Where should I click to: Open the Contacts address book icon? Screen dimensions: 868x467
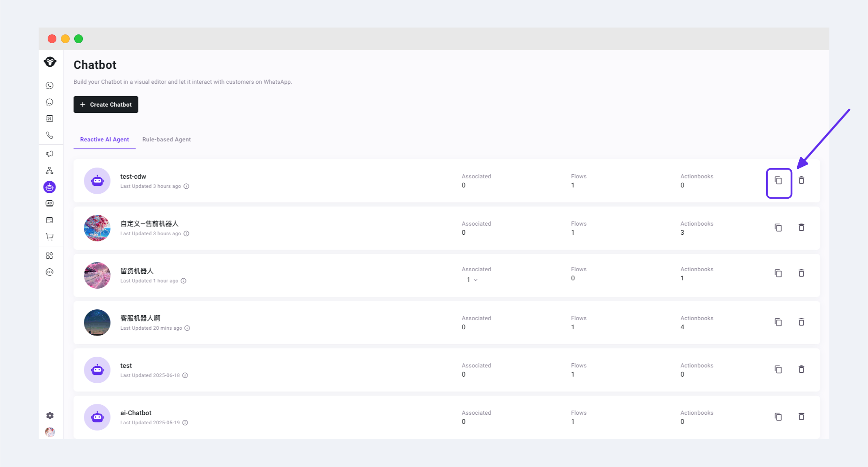[x=50, y=119]
